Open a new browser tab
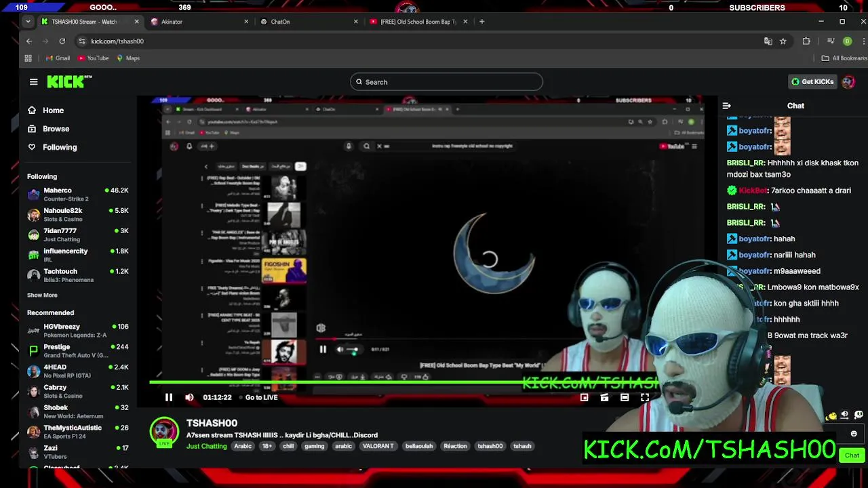Screen dimensions: 868x488 tap(482, 22)
